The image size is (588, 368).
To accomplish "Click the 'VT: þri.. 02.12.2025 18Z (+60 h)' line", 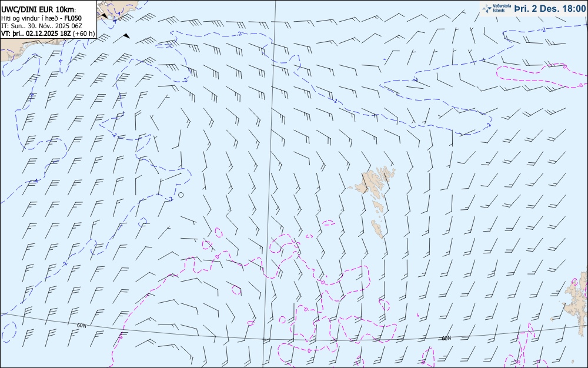I will point(48,34).
